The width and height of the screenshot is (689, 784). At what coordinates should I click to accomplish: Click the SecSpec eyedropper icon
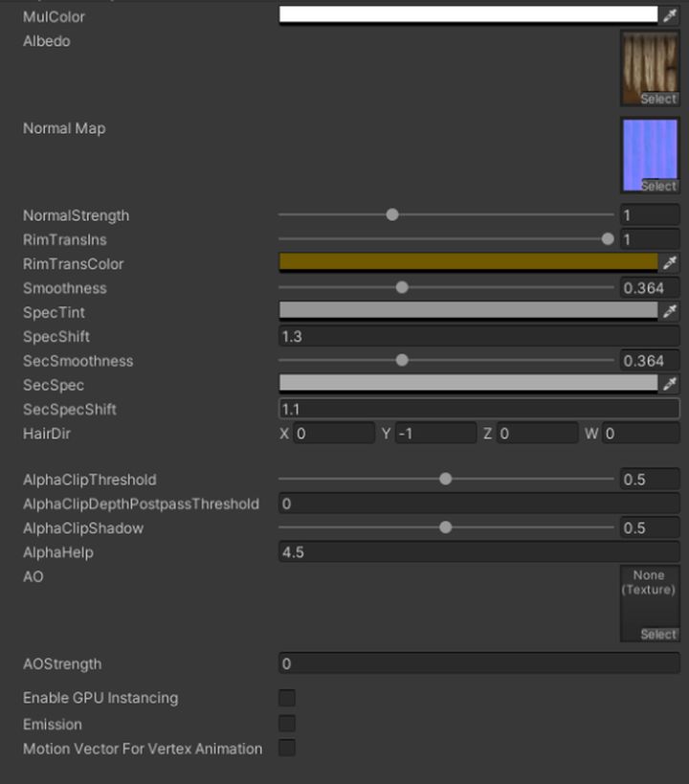pyautogui.click(x=670, y=384)
